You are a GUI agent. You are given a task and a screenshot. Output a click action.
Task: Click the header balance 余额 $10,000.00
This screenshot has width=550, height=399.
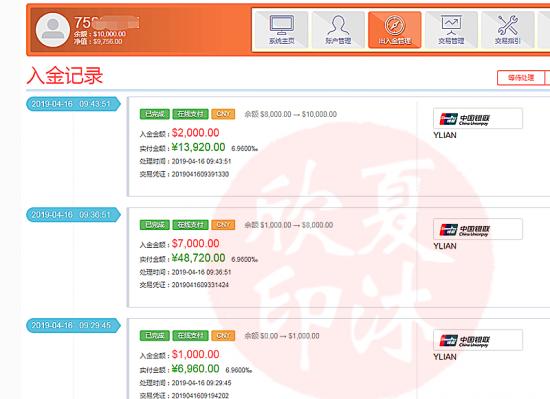[100, 34]
